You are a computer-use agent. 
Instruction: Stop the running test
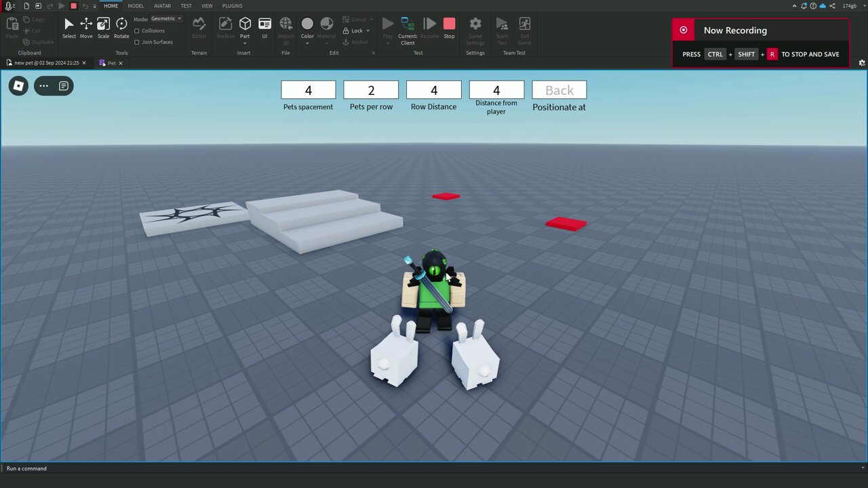click(x=449, y=28)
